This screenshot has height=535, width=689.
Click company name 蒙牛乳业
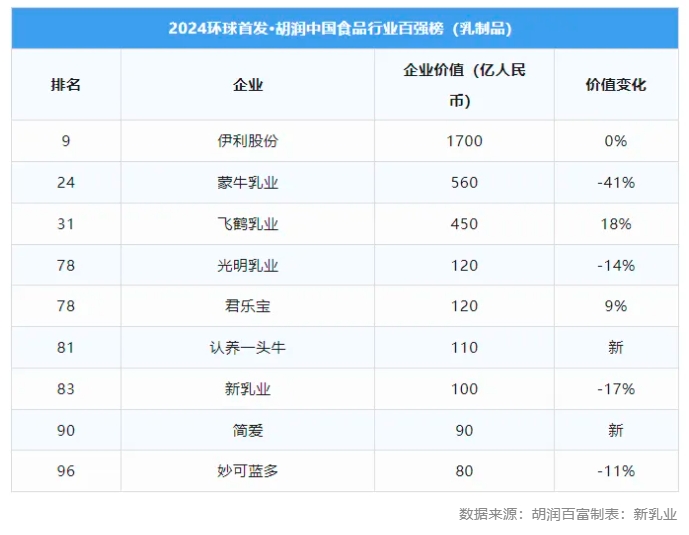click(248, 182)
